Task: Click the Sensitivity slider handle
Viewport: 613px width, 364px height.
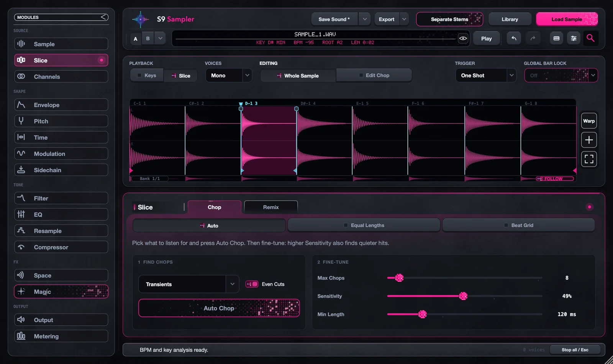Action: pyautogui.click(x=463, y=296)
